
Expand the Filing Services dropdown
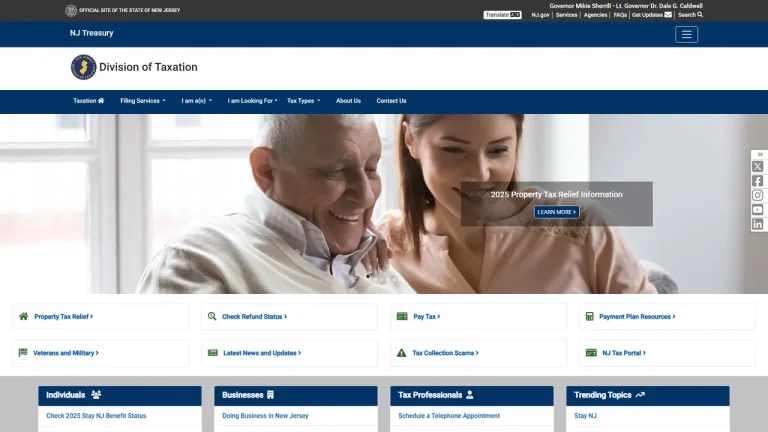tap(143, 101)
